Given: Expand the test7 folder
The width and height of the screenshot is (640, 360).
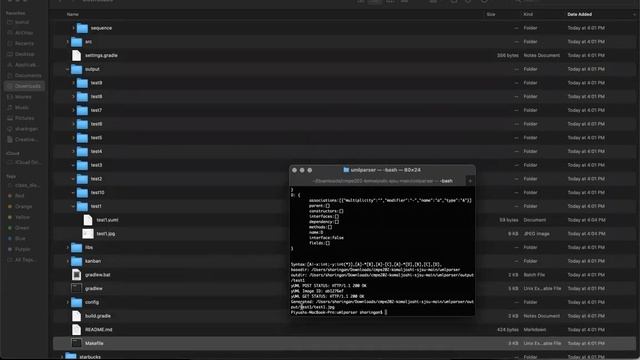Looking at the screenshot, I should click(x=73, y=110).
